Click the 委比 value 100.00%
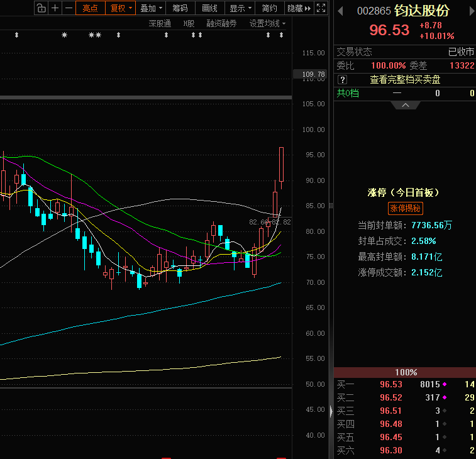Viewport: 476px width, 459px height. tap(388, 65)
